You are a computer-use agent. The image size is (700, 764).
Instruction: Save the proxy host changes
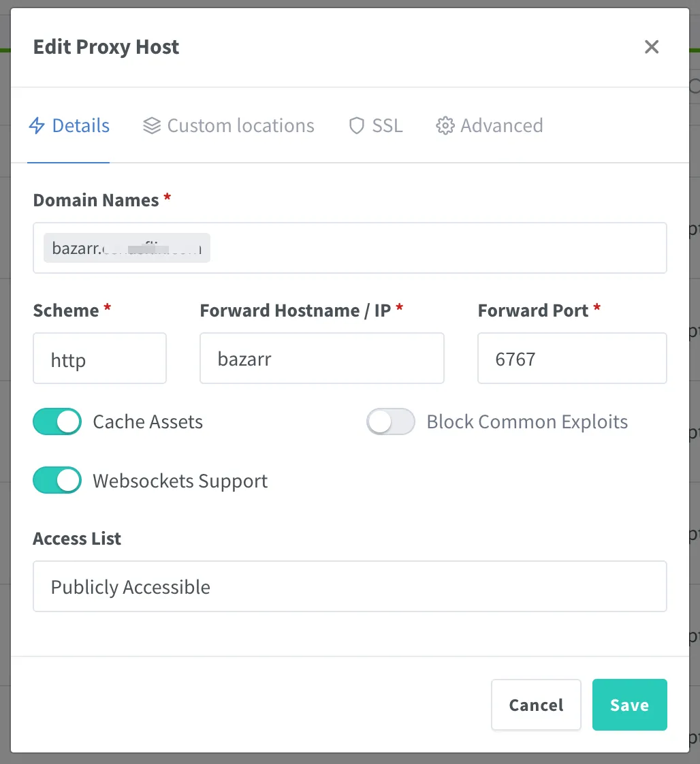click(629, 705)
